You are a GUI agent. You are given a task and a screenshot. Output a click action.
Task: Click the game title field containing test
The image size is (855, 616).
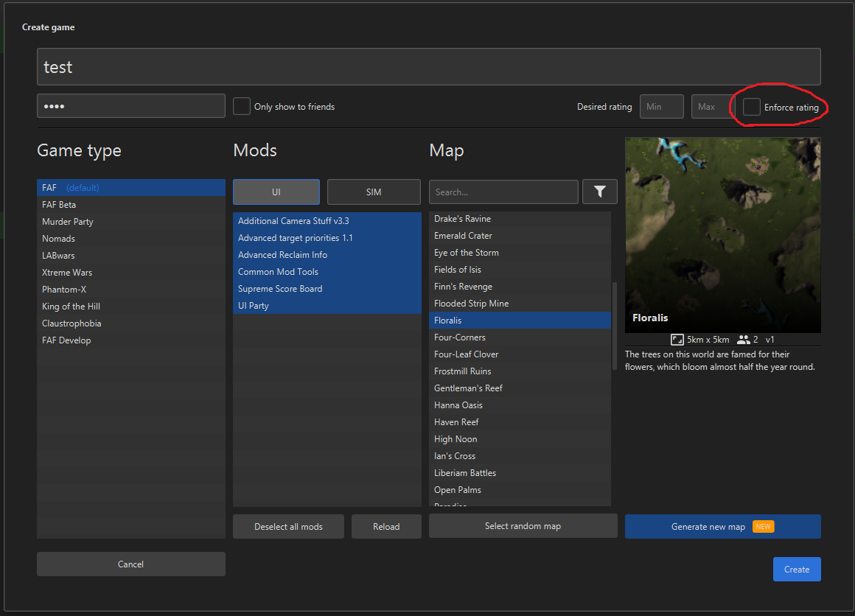(428, 66)
